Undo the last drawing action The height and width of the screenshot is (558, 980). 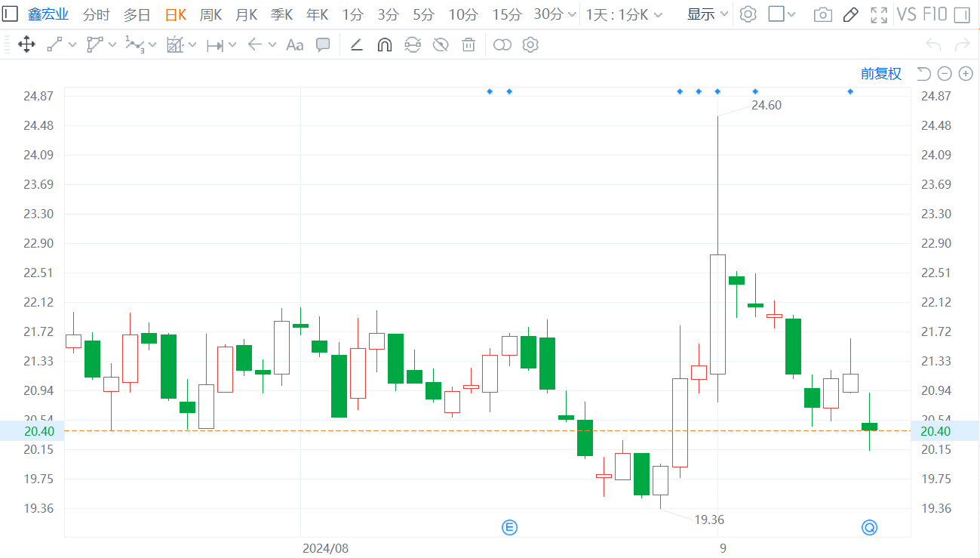coord(933,45)
